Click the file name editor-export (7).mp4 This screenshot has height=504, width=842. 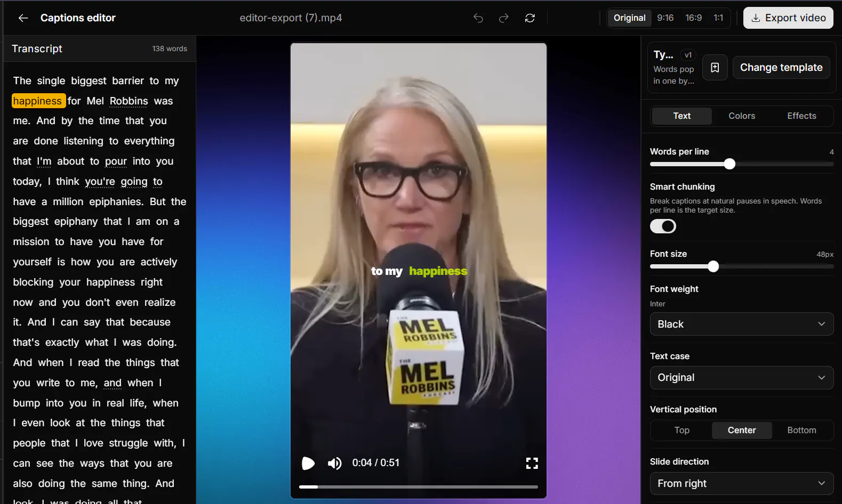coord(291,18)
